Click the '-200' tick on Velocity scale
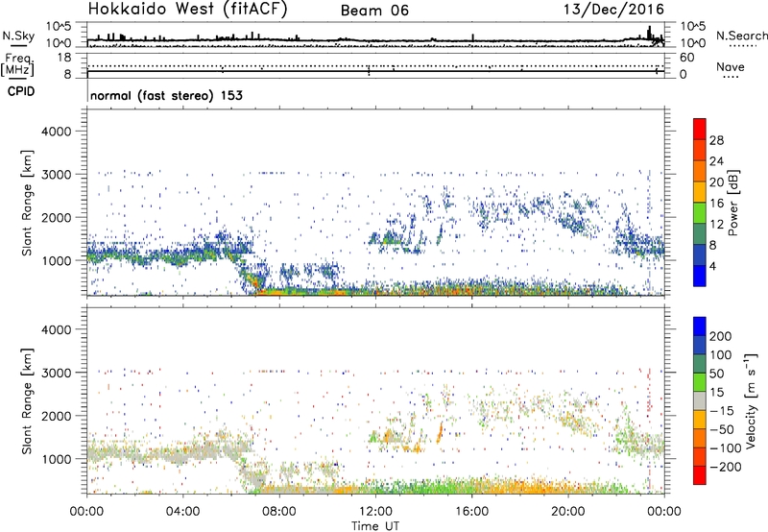The image size is (768, 532). (x=724, y=467)
